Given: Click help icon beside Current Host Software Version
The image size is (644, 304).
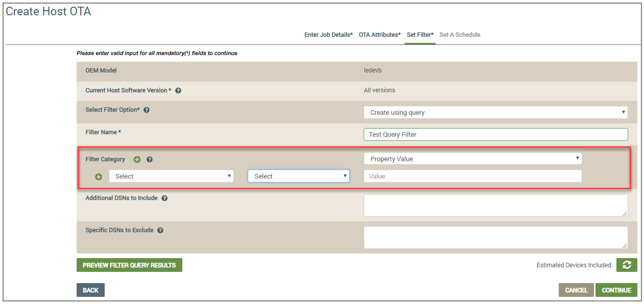Looking at the screenshot, I should point(178,91).
